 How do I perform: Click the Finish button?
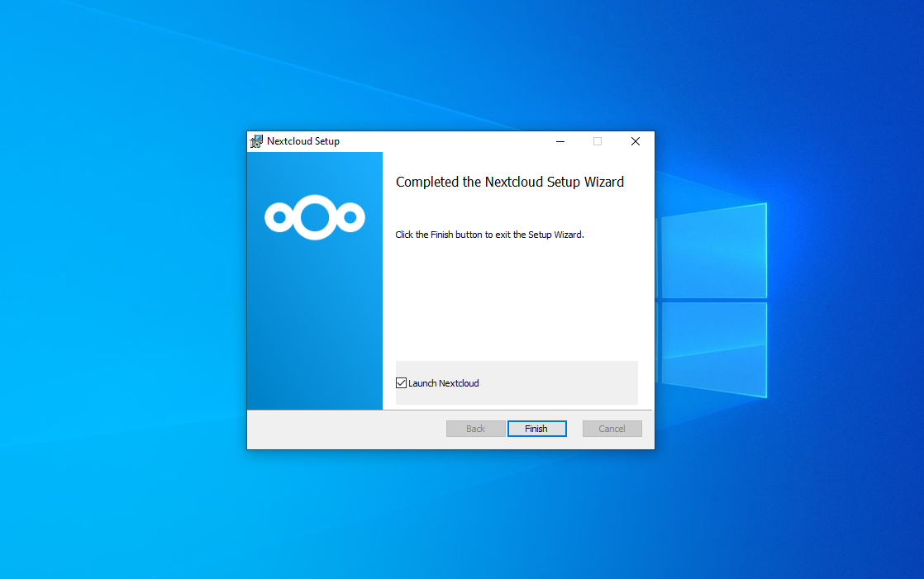click(537, 429)
